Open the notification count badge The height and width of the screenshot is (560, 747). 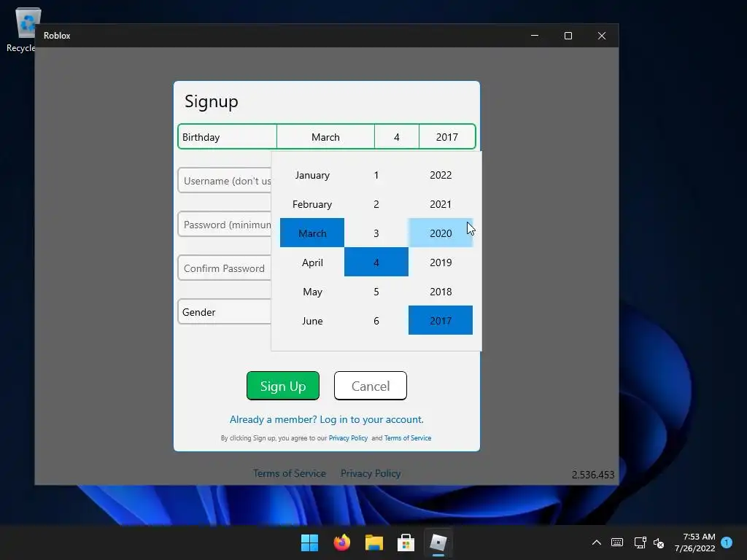(x=727, y=542)
